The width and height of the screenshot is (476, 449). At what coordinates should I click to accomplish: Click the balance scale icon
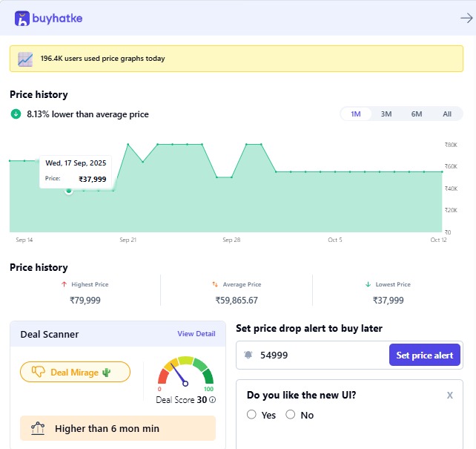click(38, 428)
